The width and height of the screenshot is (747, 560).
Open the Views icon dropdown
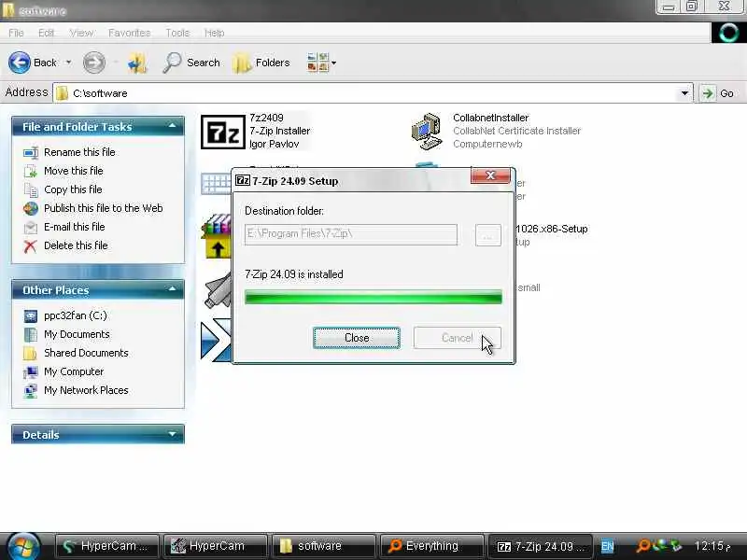click(x=321, y=63)
